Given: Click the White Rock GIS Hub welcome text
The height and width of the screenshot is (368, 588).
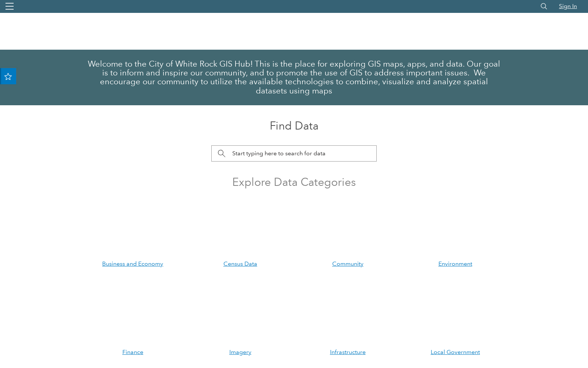Looking at the screenshot, I should pyautogui.click(x=294, y=77).
